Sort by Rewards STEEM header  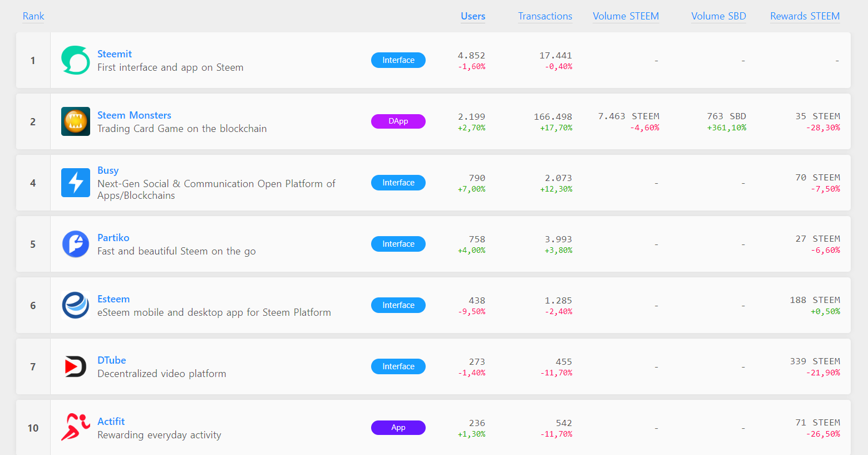[x=805, y=16]
